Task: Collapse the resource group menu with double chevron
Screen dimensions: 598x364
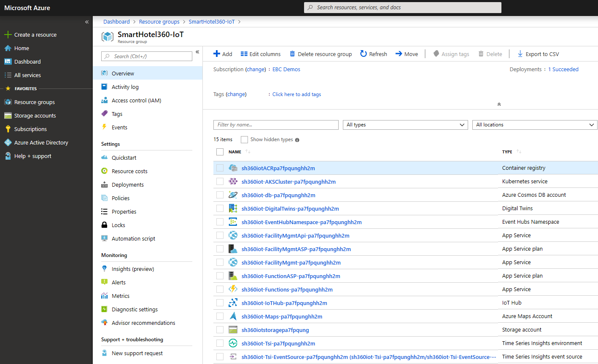Action: 197,52
